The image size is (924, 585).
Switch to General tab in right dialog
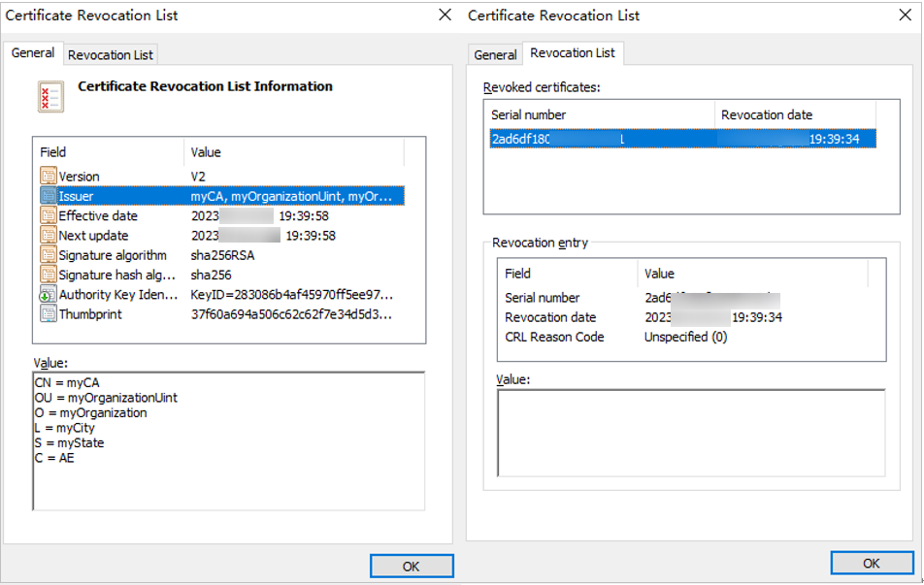tap(495, 54)
